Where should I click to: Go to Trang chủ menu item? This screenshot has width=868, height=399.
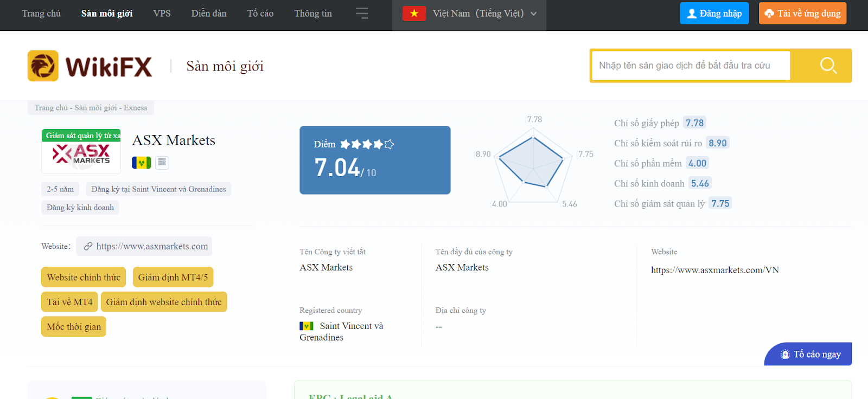point(41,14)
